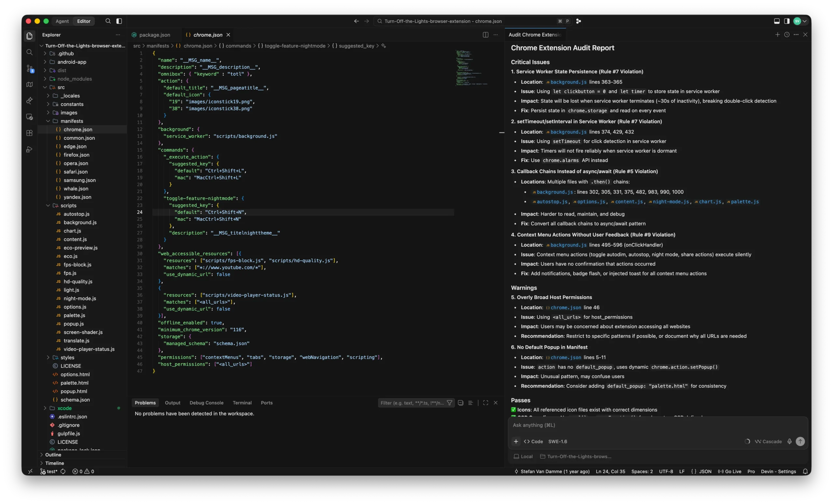
Task: Close the Cascade panel
Action: (805, 35)
